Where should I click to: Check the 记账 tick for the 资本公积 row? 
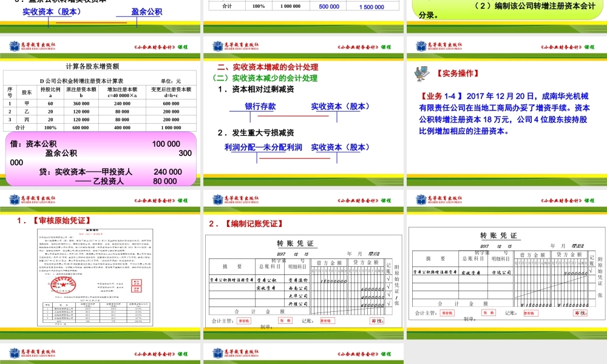(x=388, y=279)
